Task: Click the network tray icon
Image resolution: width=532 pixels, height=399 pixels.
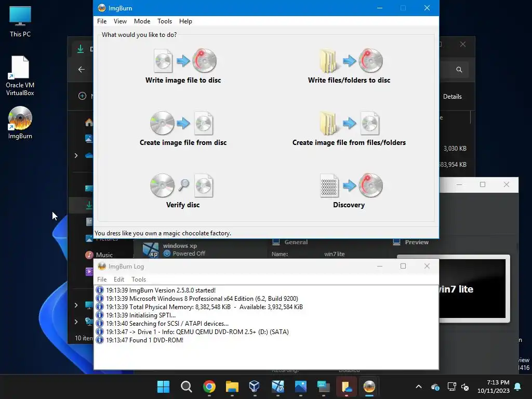Action: coord(451,387)
